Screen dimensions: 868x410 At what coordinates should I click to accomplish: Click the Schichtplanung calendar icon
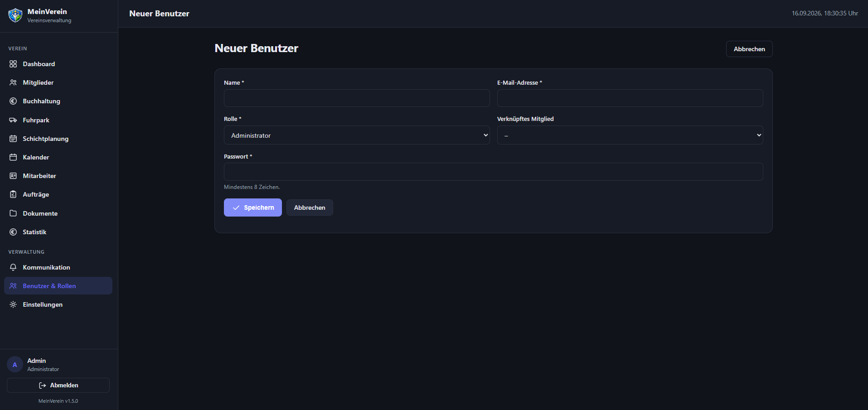[x=13, y=139]
